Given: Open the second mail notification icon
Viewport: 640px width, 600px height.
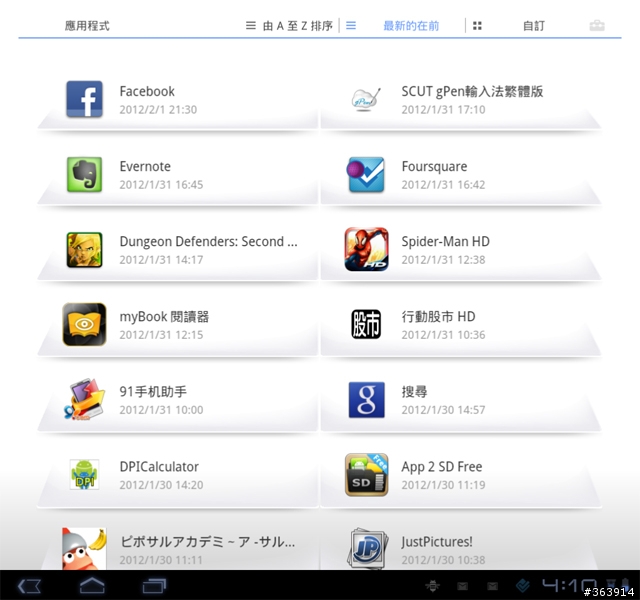Looking at the screenshot, I should 493,587.
